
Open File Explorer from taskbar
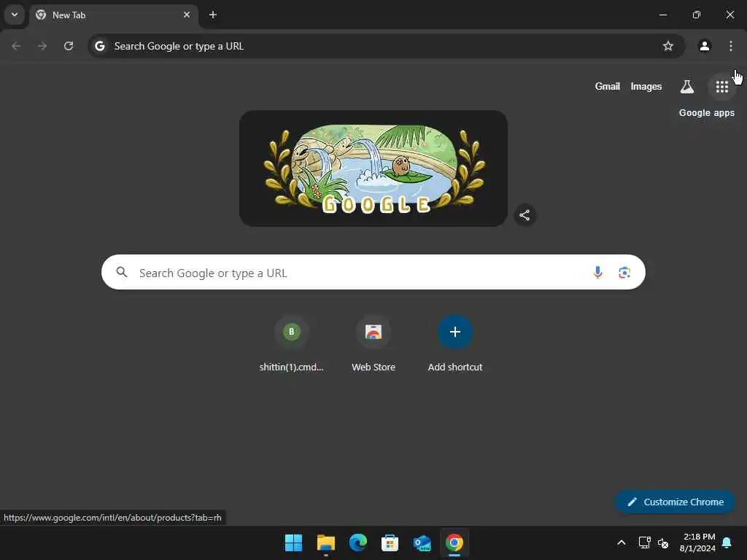point(326,542)
